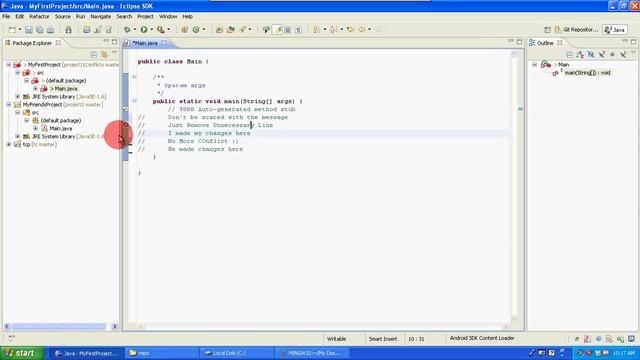The image size is (640, 360).
Task: Click the green Run button icon
Action: 144,30
